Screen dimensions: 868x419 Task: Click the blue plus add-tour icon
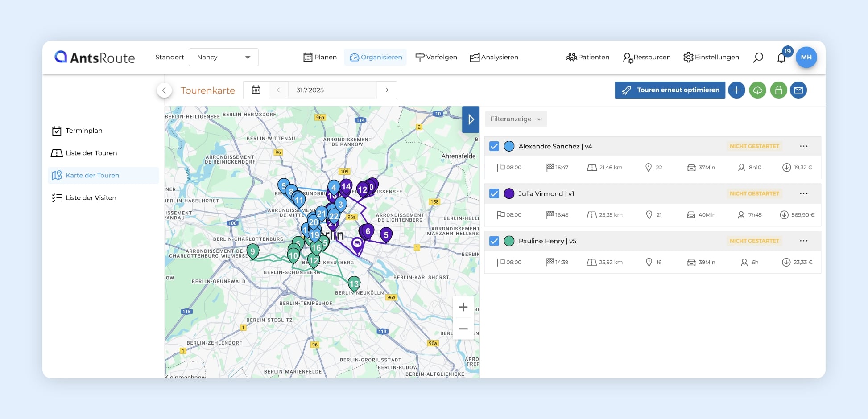click(736, 90)
